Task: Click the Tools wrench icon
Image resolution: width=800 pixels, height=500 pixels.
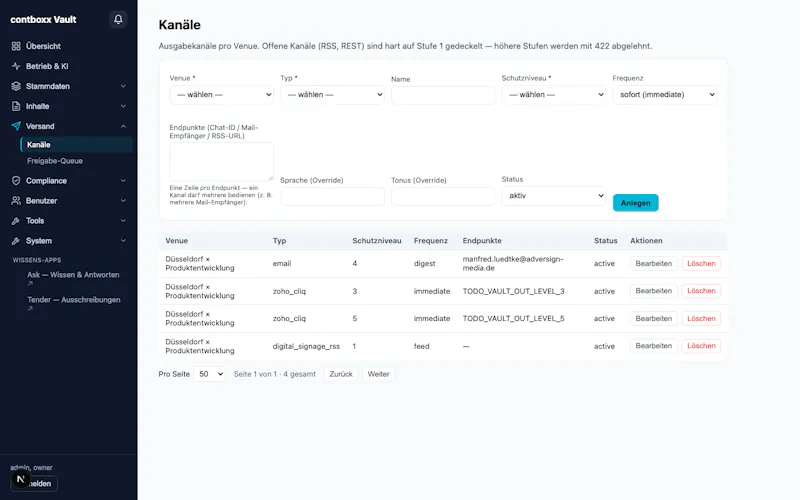Action: tap(16, 221)
